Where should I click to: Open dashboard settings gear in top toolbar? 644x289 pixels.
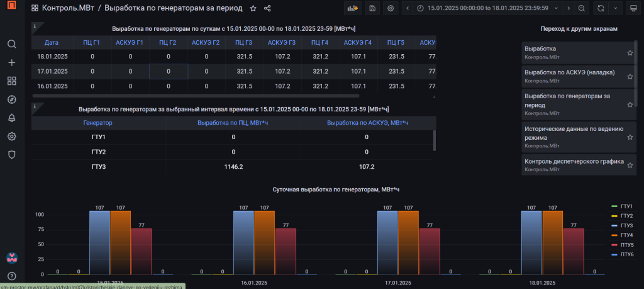click(391, 9)
